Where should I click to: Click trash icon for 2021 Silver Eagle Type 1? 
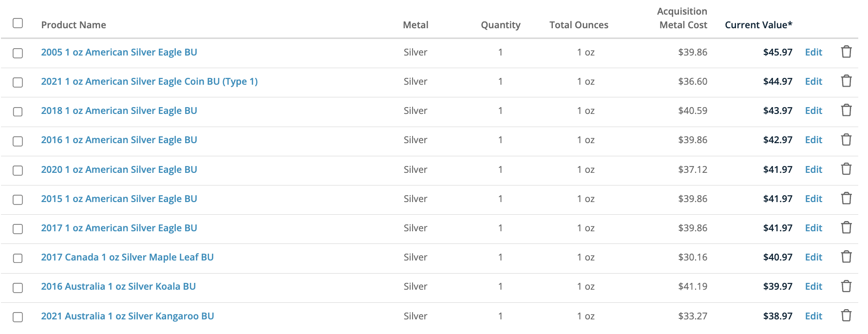pyautogui.click(x=847, y=81)
